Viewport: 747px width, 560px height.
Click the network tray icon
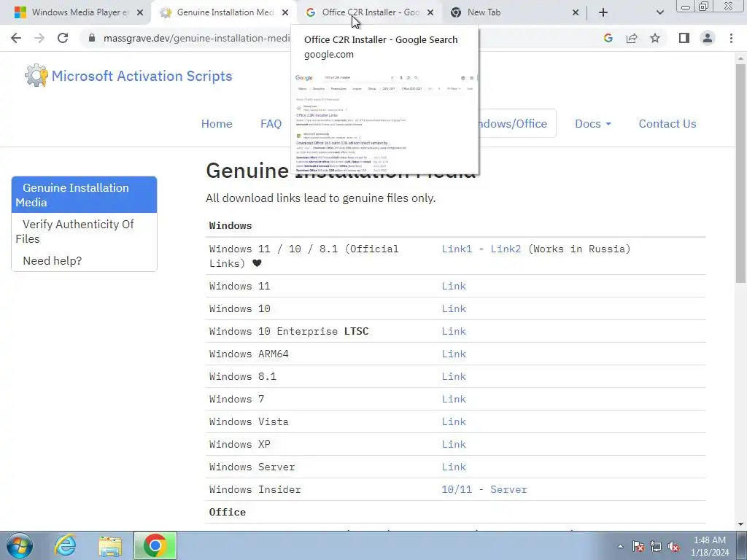pyautogui.click(x=656, y=547)
